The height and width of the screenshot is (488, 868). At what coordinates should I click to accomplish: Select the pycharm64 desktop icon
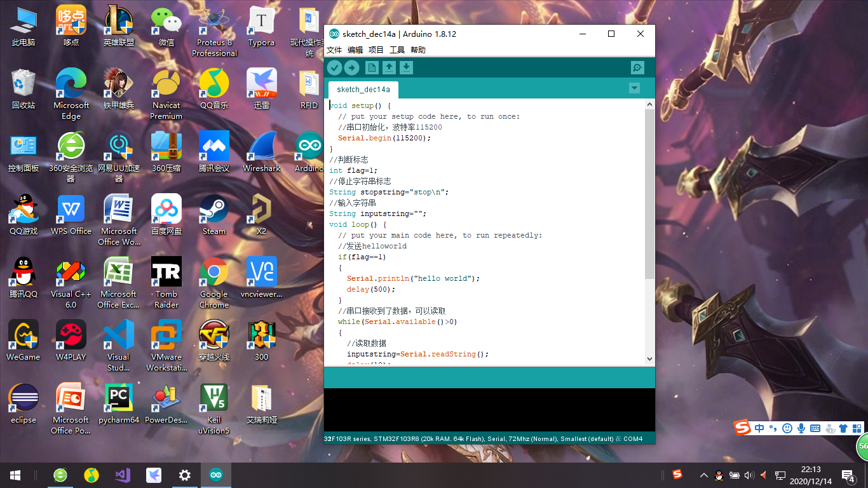[119, 404]
